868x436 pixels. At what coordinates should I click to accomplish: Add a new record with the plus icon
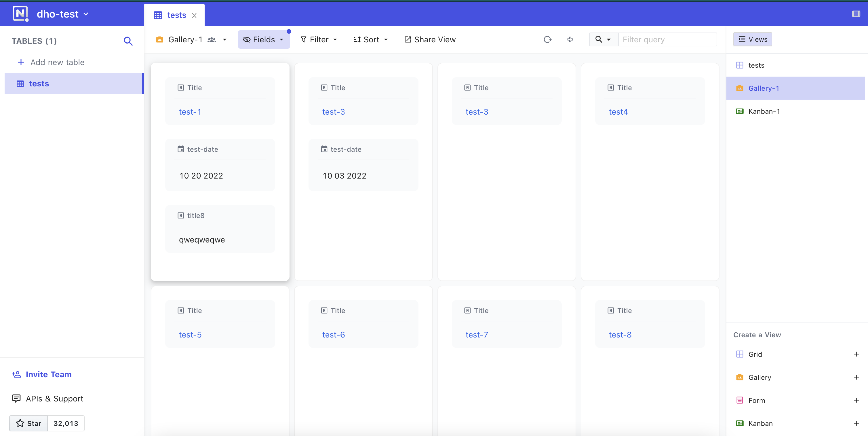tap(570, 39)
